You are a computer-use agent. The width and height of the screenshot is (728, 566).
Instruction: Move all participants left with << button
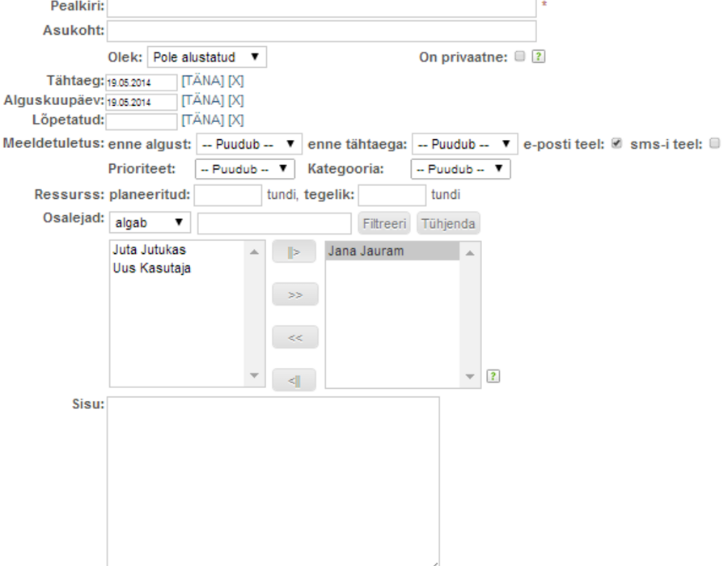pyautogui.click(x=295, y=337)
